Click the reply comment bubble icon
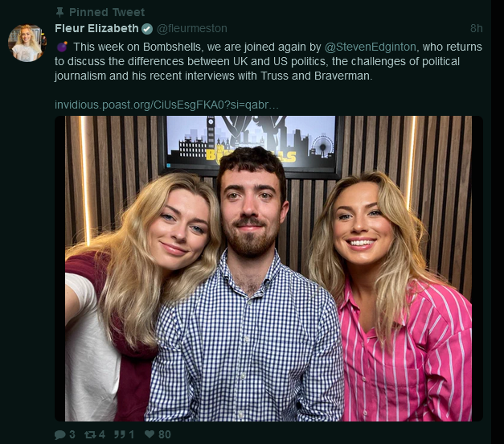Viewport: 504px width, 444px height. point(60,434)
